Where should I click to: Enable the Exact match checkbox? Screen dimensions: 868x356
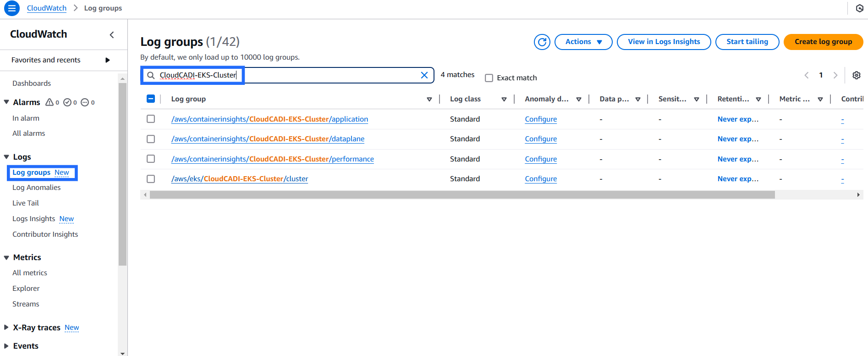point(489,78)
